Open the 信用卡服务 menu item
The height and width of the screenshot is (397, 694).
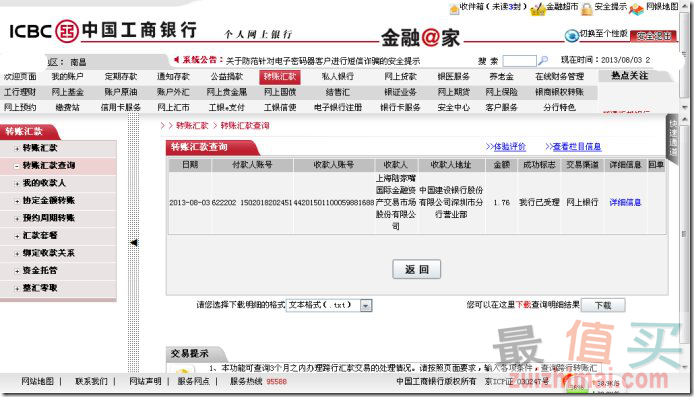coord(121,107)
